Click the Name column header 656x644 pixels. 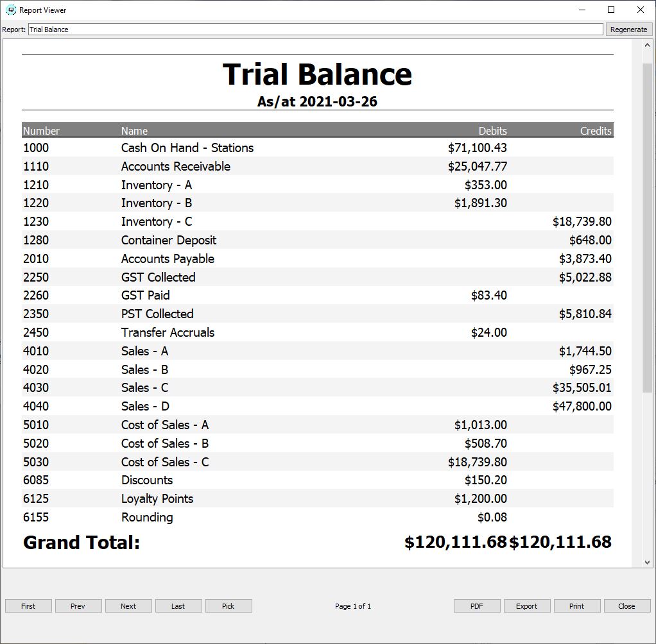pos(134,131)
